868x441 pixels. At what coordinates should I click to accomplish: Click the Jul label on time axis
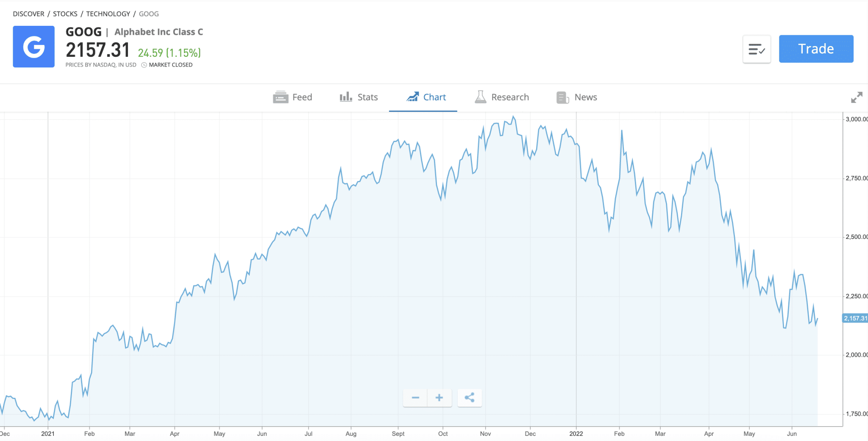coord(309,434)
